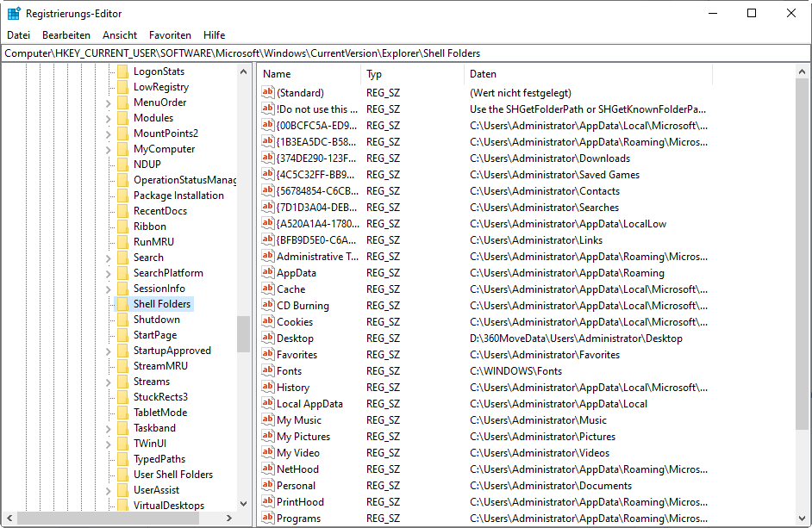812x528 pixels.
Task: Click the folder icon next to Shell Folders
Action: (x=122, y=304)
